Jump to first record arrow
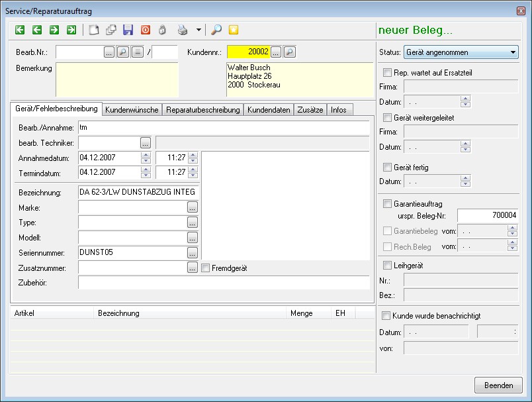The image size is (532, 402). coord(20,30)
